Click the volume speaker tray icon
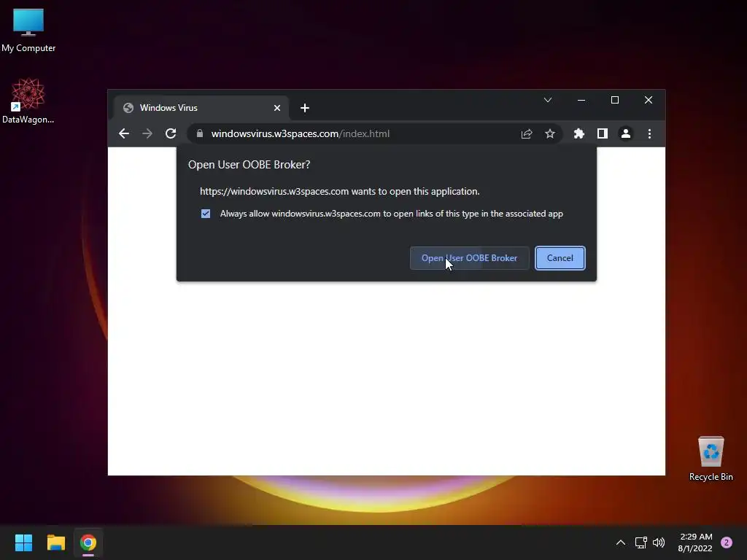The height and width of the screenshot is (560, 747). [x=659, y=542]
